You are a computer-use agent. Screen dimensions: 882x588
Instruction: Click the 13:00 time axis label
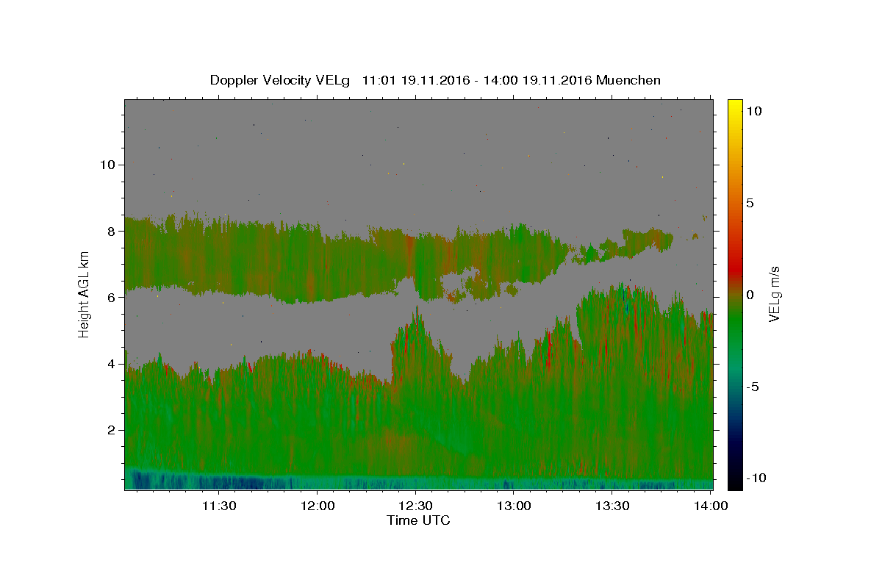tap(514, 506)
